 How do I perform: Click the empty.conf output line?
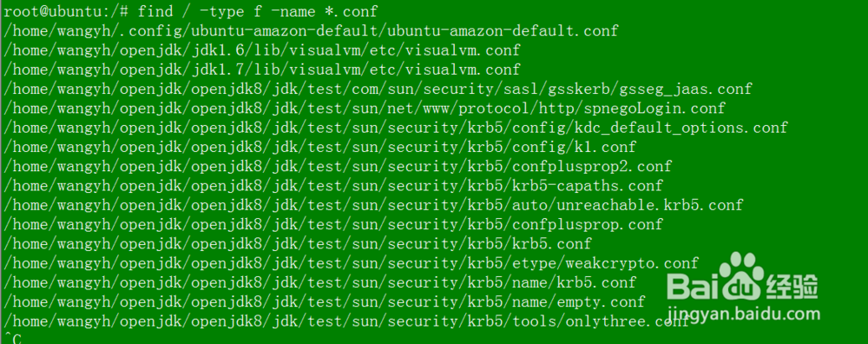[x=324, y=301]
